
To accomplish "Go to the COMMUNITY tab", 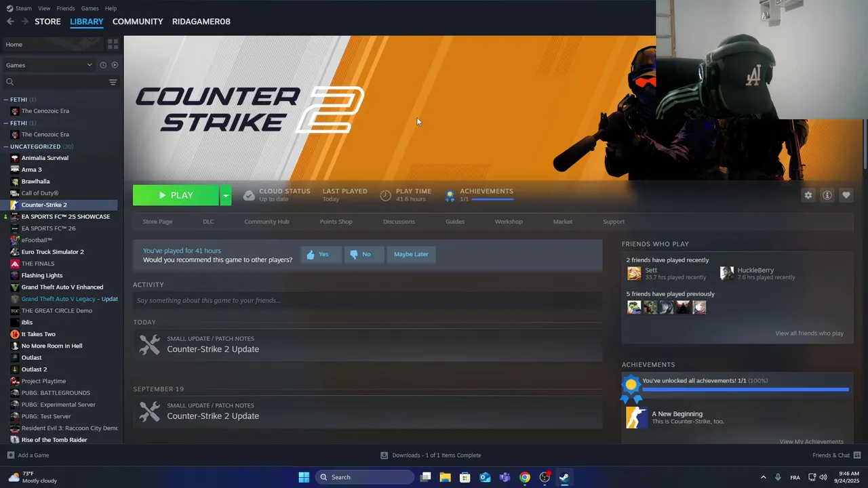I will (x=138, y=22).
